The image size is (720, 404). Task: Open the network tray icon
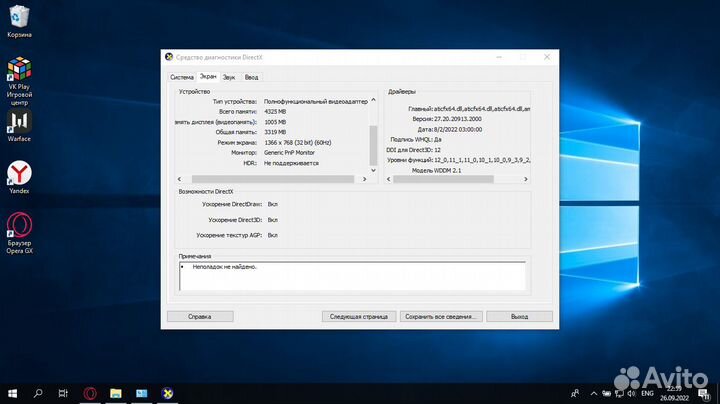point(619,393)
